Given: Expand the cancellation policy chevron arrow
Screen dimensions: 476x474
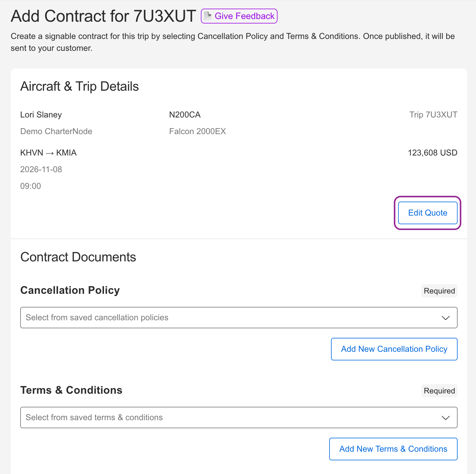Looking at the screenshot, I should coord(445,318).
